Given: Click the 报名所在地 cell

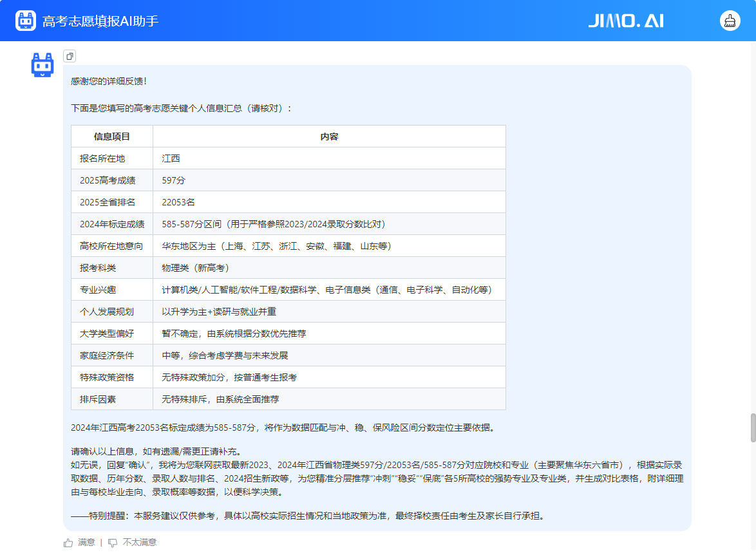Looking at the screenshot, I should click(x=112, y=158).
